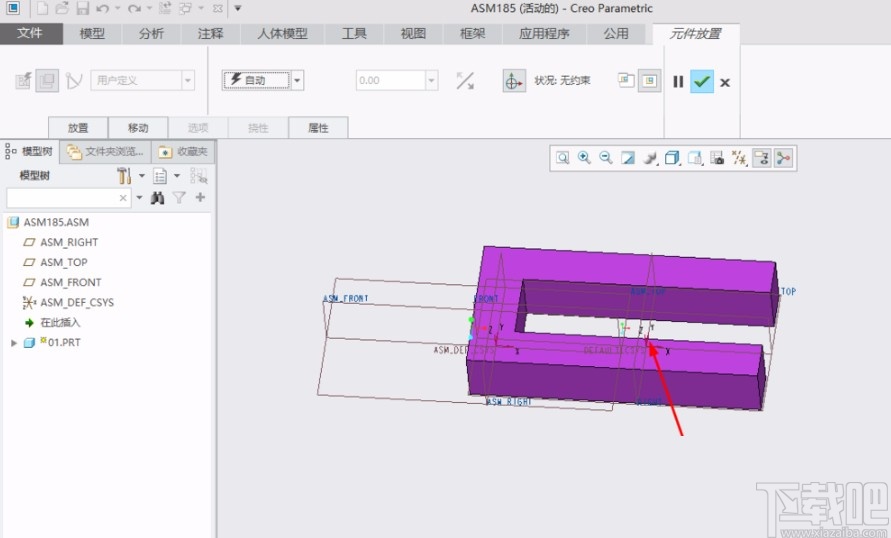
Task: Click the Zoom In icon in graphics toolbar
Action: pyautogui.click(x=584, y=158)
